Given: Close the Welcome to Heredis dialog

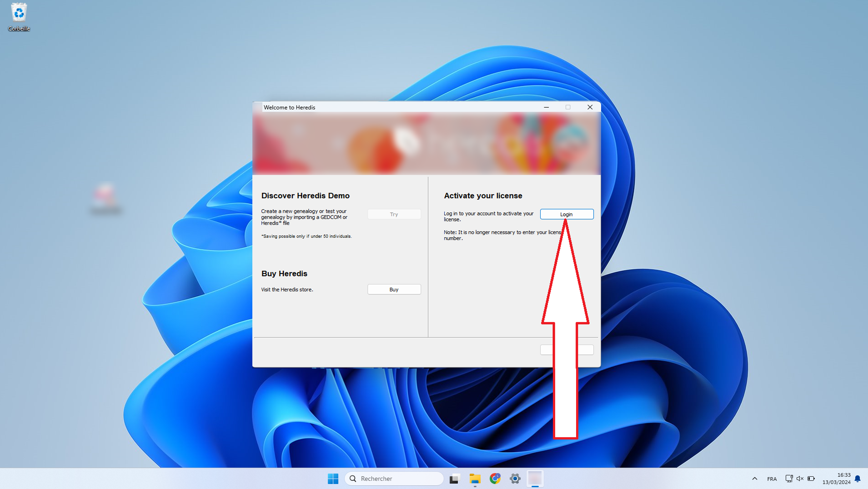Looking at the screenshot, I should [x=590, y=107].
